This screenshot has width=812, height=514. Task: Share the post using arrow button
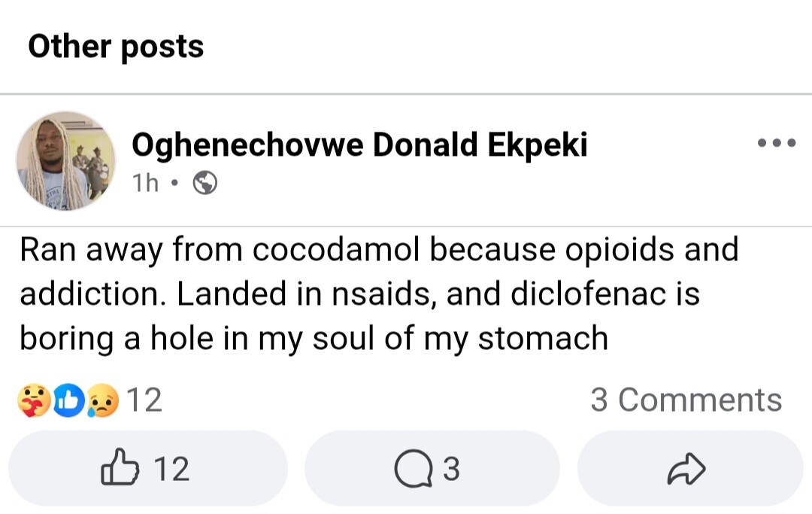tap(686, 470)
